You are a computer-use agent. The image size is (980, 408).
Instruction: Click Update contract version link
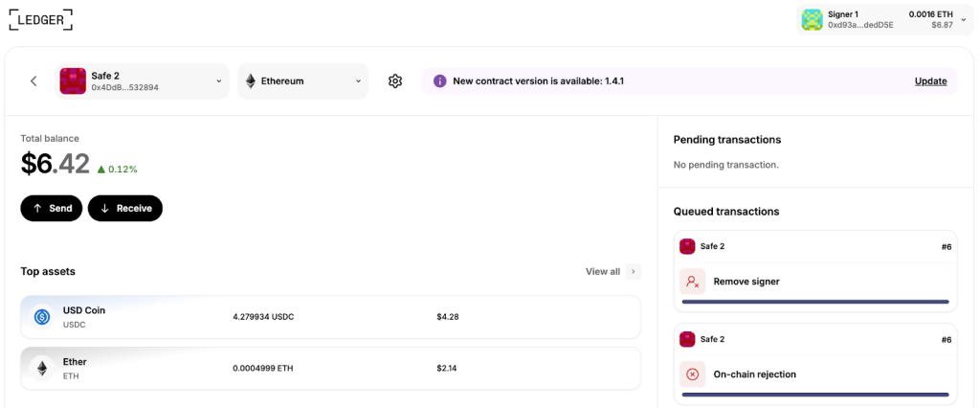coord(930,81)
